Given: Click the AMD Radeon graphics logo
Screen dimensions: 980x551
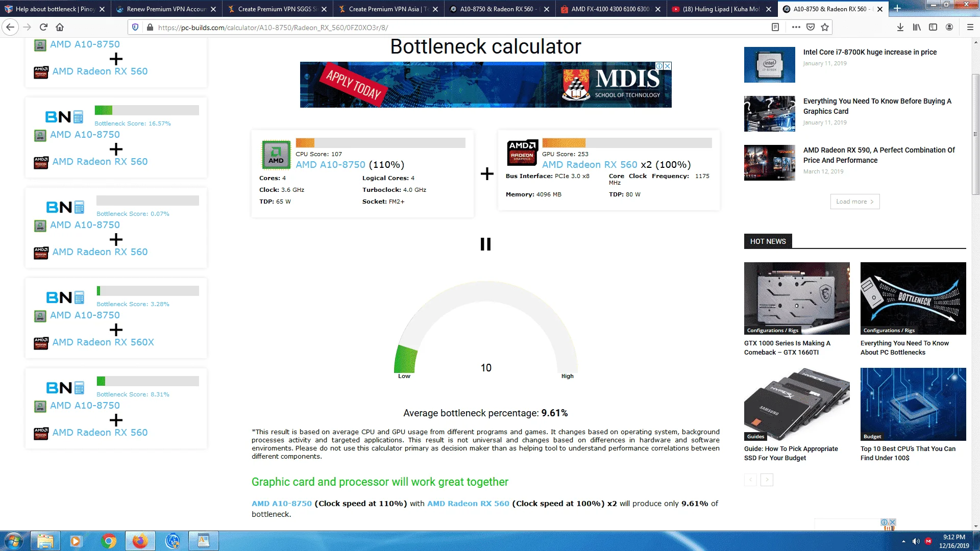Looking at the screenshot, I should 523,153.
